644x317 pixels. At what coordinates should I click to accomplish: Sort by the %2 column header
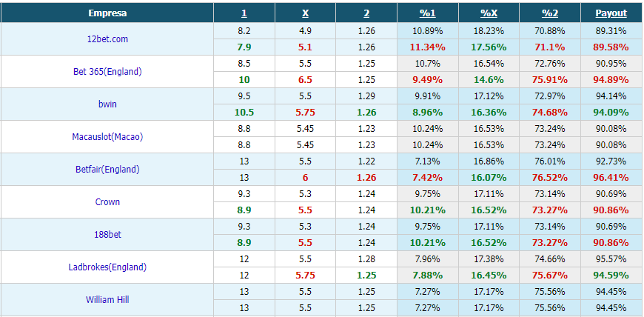(x=550, y=13)
